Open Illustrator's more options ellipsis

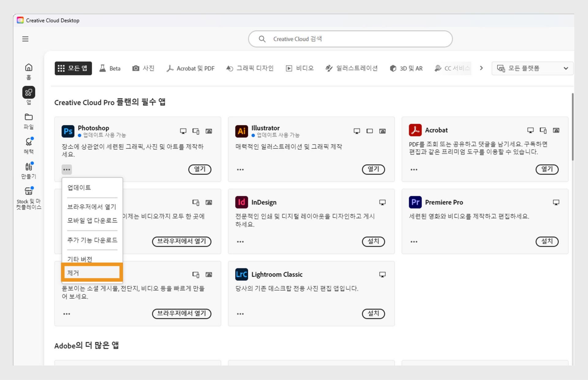pos(240,169)
